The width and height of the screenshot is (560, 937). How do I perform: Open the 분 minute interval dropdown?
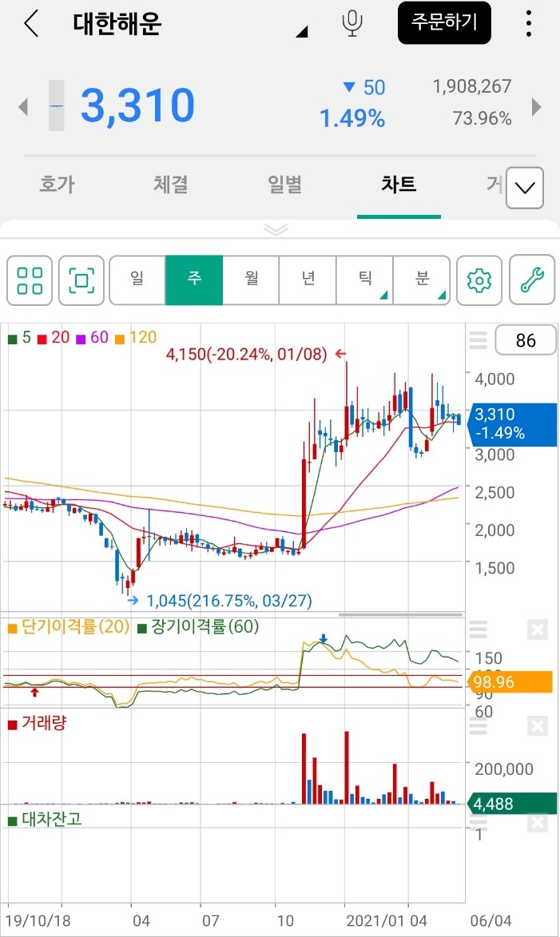(x=422, y=280)
